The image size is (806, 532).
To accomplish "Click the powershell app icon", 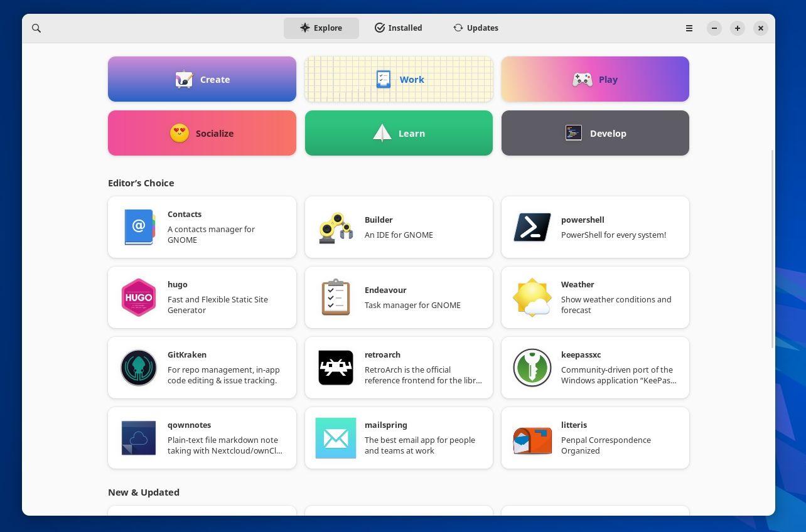I will (x=532, y=227).
